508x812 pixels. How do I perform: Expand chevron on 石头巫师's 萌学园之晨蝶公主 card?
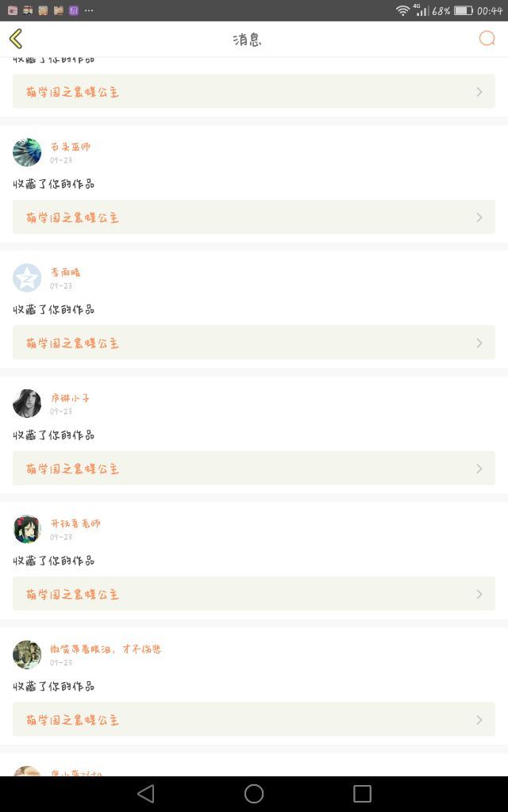pos(479,217)
